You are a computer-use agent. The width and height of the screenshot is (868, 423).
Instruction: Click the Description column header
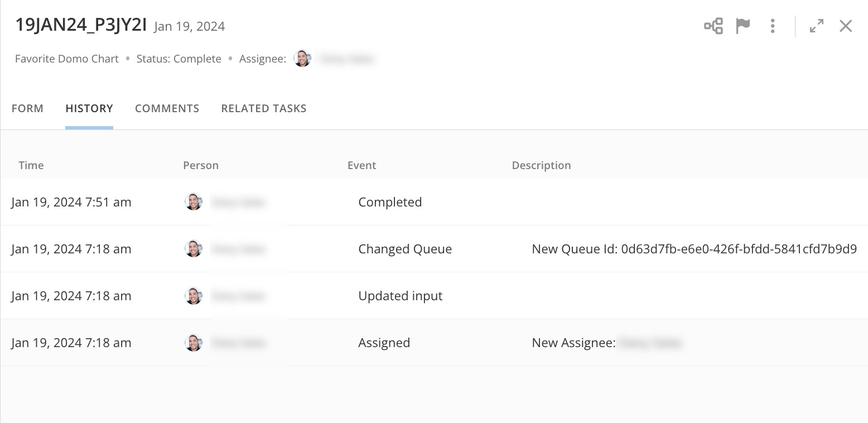tap(541, 165)
